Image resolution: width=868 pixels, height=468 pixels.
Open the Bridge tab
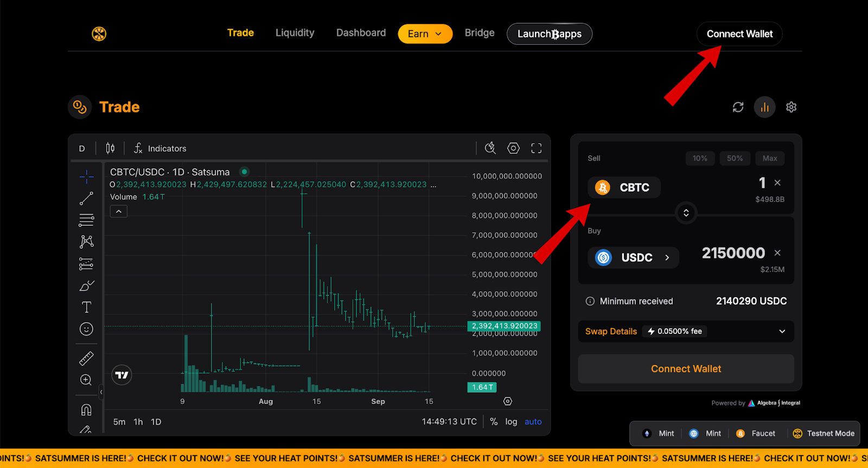click(480, 33)
